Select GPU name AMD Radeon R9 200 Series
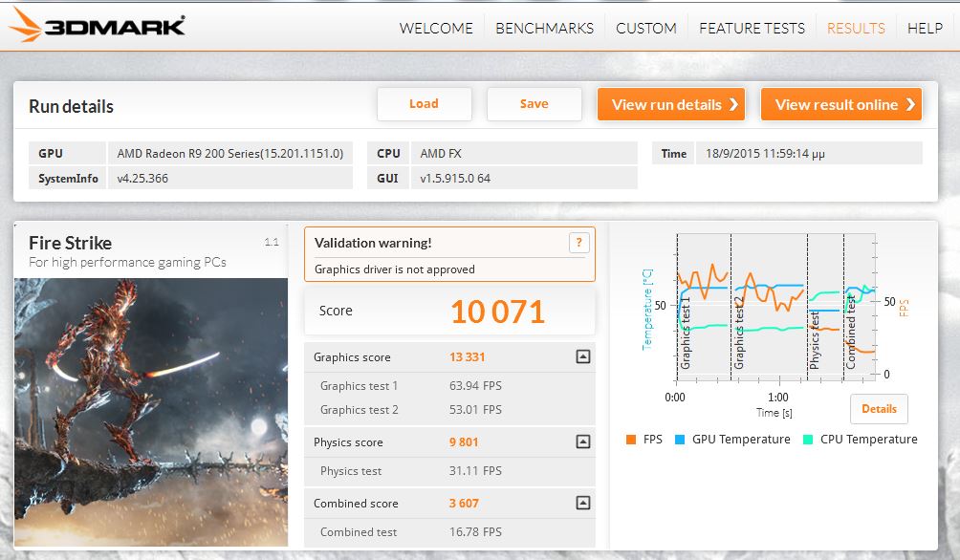960x560 pixels. [230, 154]
